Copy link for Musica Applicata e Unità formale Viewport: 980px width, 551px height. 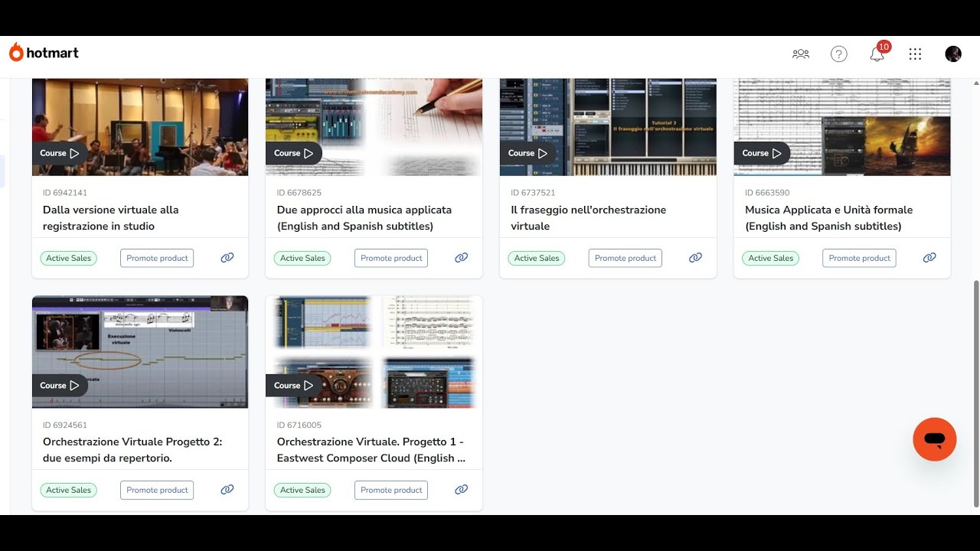pyautogui.click(x=929, y=258)
